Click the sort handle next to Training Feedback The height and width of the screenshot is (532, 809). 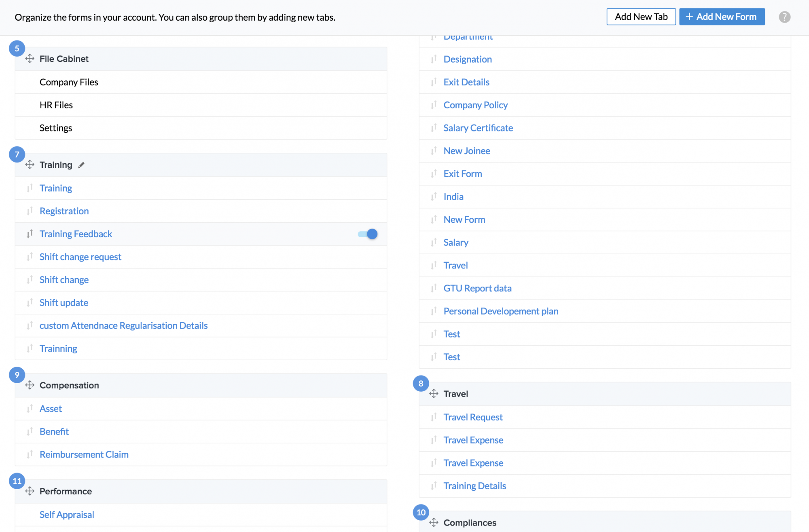click(30, 234)
